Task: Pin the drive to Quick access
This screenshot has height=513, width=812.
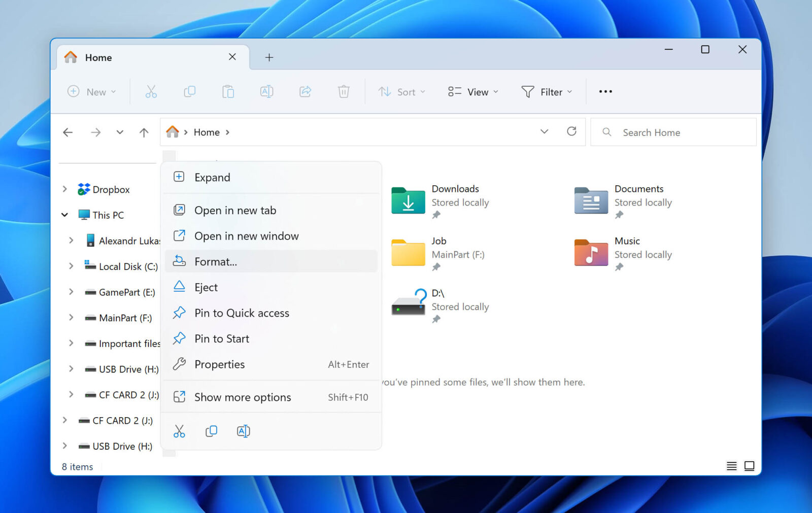Action: tap(242, 313)
